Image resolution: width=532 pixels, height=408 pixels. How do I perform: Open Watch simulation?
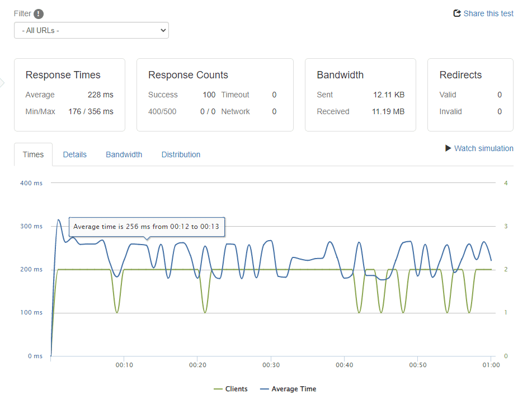point(483,148)
